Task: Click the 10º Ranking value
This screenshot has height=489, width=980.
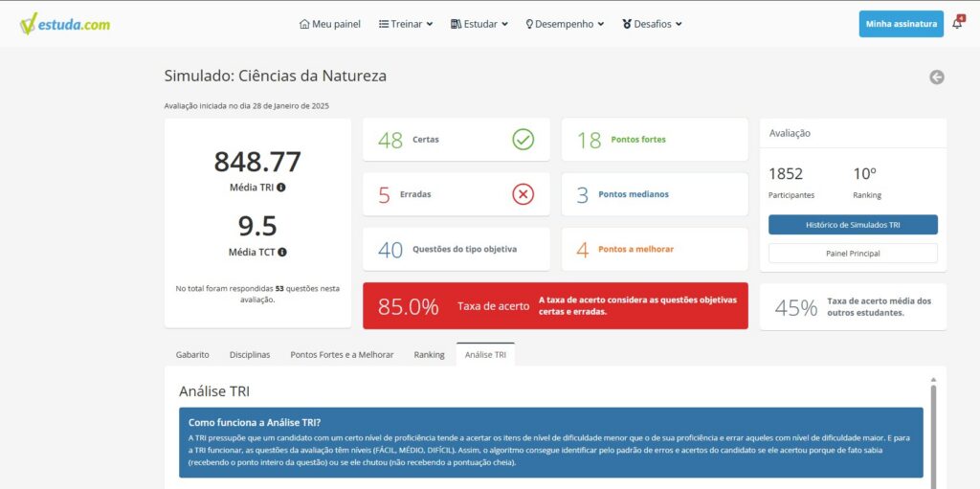Action: [865, 174]
